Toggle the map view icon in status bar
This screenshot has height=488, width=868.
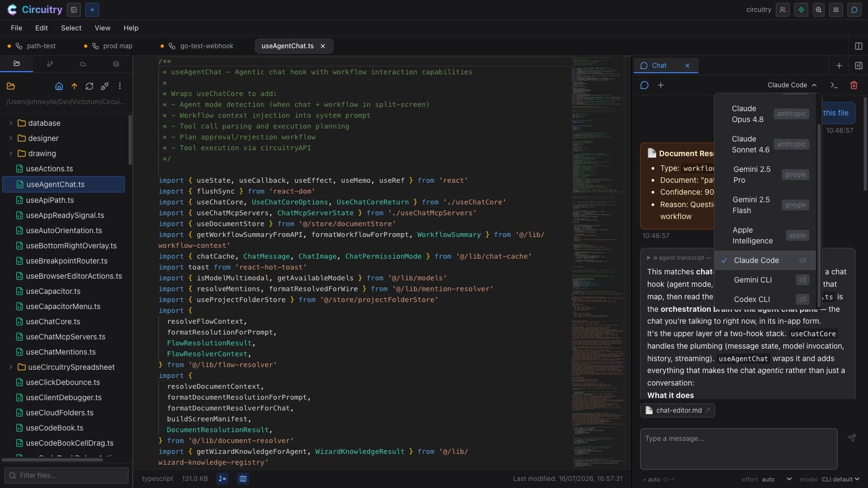243,479
